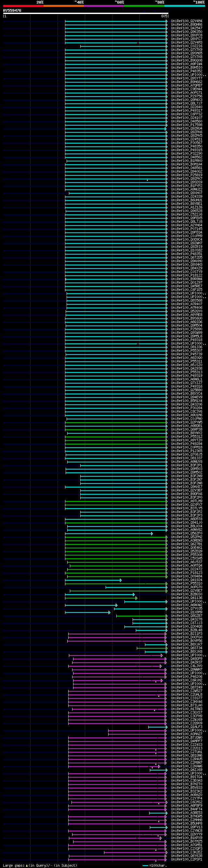Click the cyan alignment bar for UniRef100_C0Z2I6
Screen dimensions: 208x868
pos(123,46)
